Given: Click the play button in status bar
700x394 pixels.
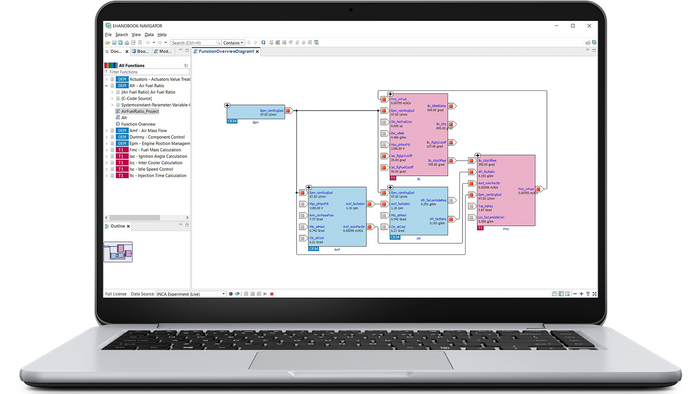Looking at the screenshot, I should [265, 294].
